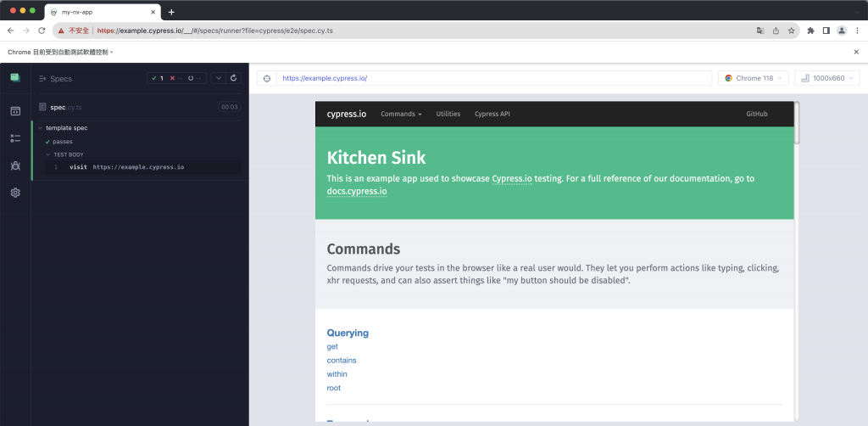The height and width of the screenshot is (426, 868).
Task: Click the insecure warning triangle in address bar
Action: point(61,31)
